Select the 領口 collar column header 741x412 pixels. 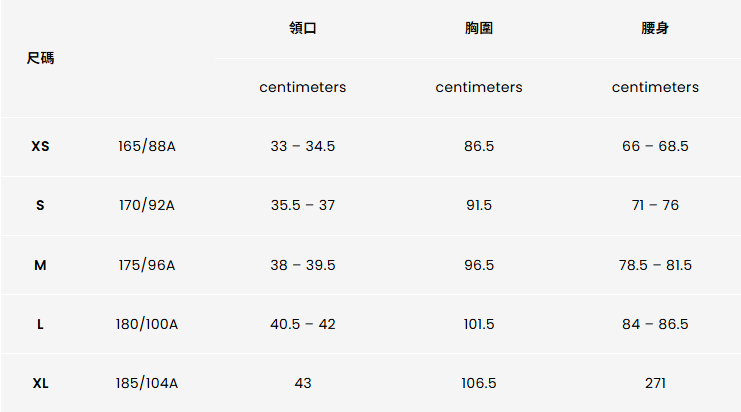click(302, 28)
